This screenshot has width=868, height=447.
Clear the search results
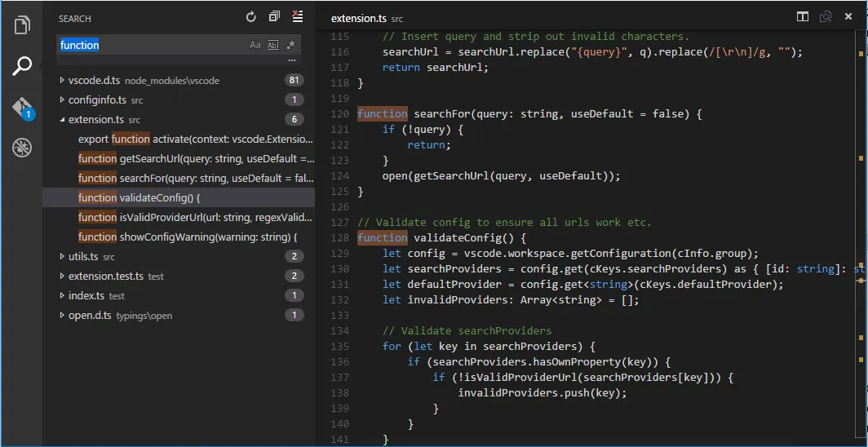click(297, 17)
